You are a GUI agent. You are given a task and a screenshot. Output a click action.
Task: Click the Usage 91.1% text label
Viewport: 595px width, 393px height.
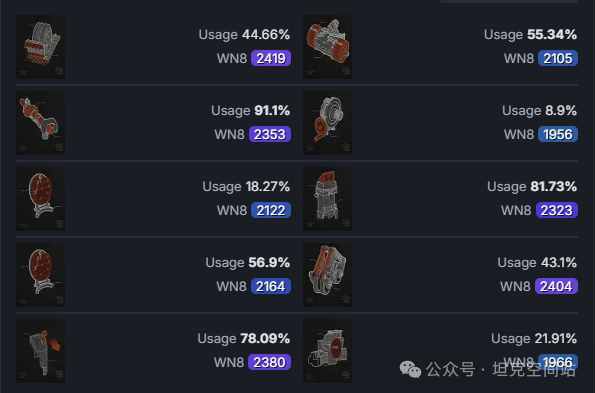coord(250,111)
